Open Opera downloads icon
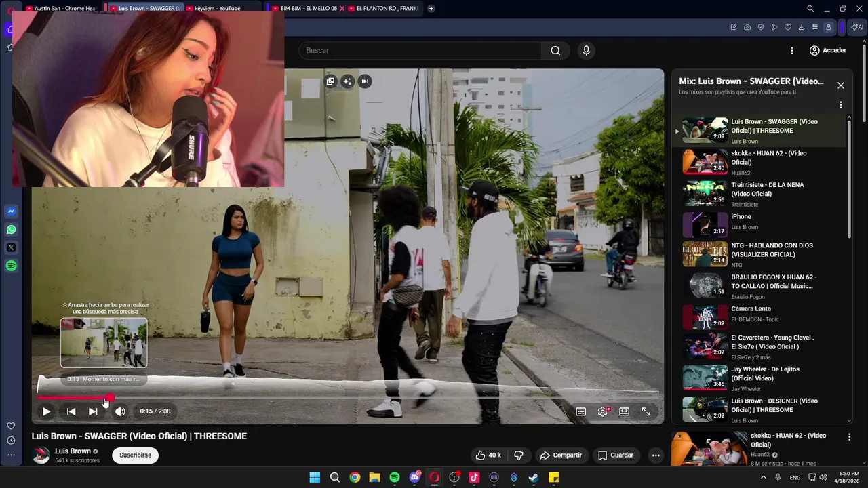The image size is (868, 488). 802,27
